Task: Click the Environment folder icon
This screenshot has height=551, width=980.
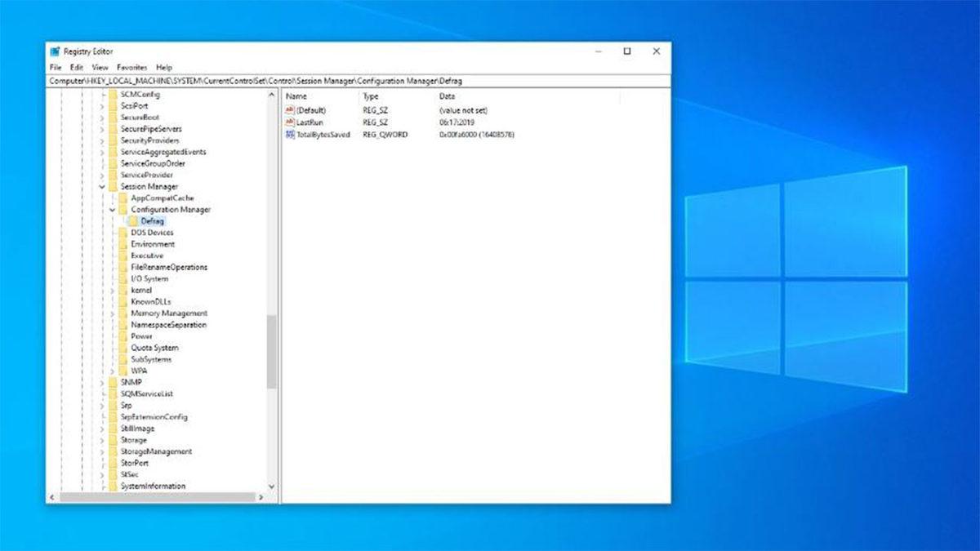Action: [x=122, y=243]
